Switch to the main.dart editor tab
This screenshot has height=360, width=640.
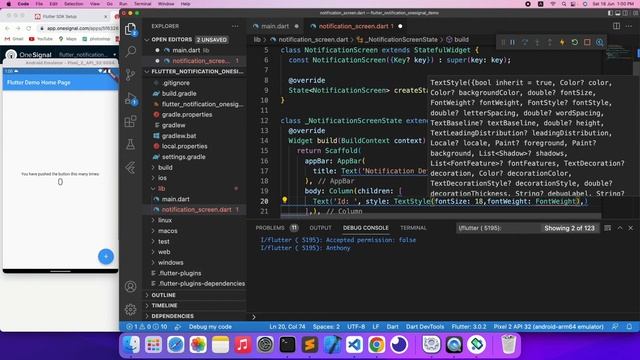[275, 26]
